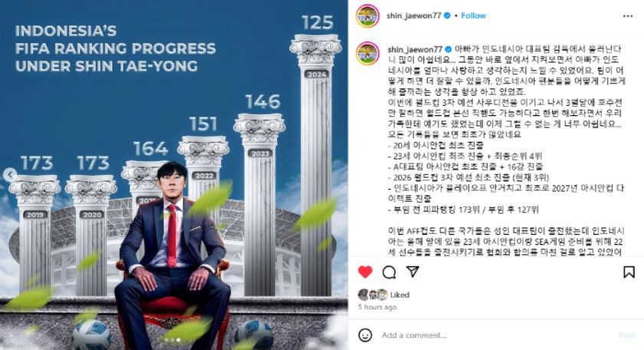The height and width of the screenshot is (350, 644).
Task: Open comments via speech bubble icon
Action: 389,272
